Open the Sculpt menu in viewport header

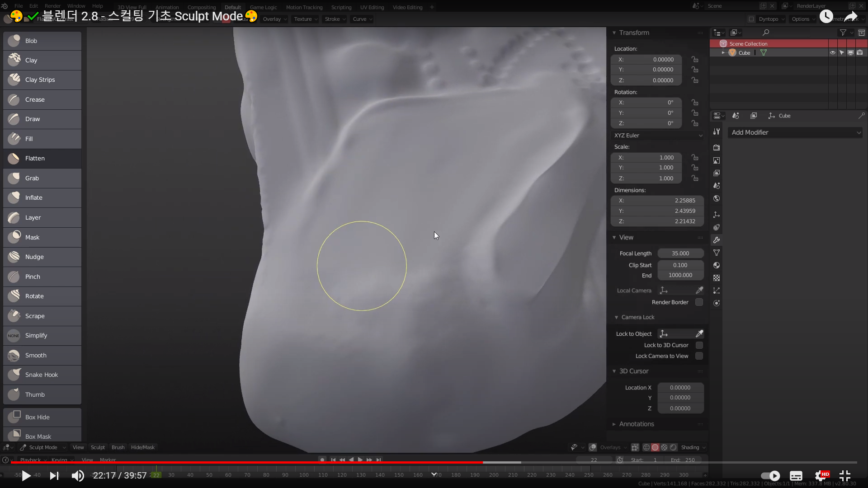pos(98,447)
